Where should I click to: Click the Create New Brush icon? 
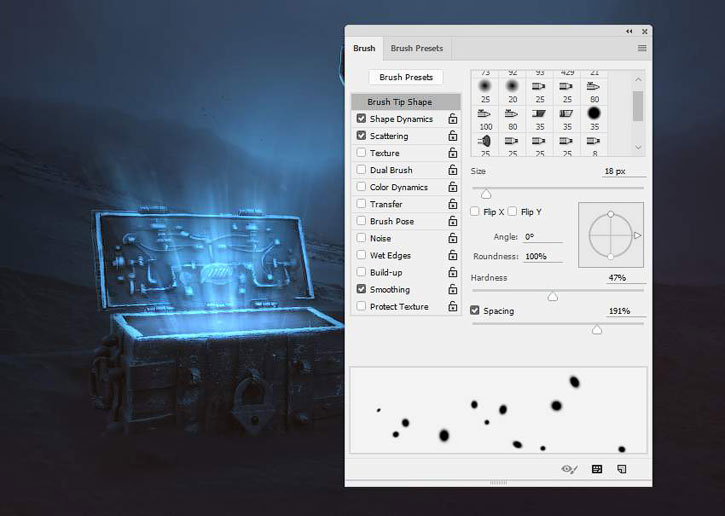pyautogui.click(x=622, y=469)
